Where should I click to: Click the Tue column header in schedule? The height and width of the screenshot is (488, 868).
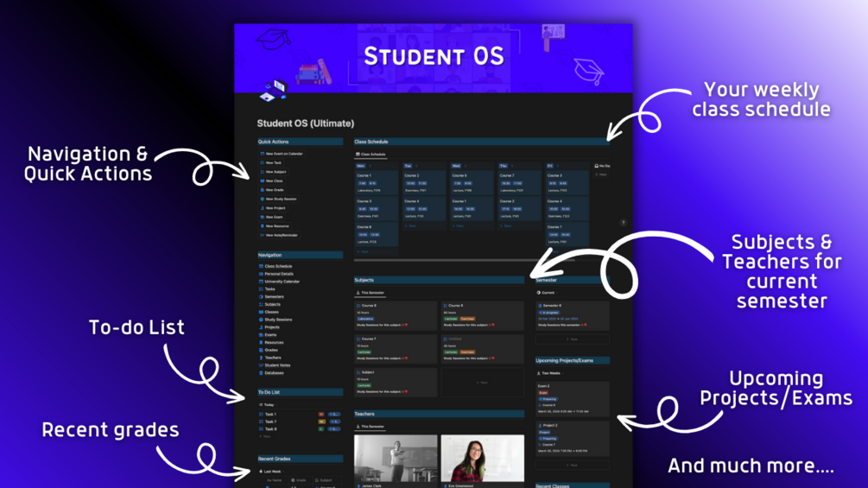click(408, 166)
